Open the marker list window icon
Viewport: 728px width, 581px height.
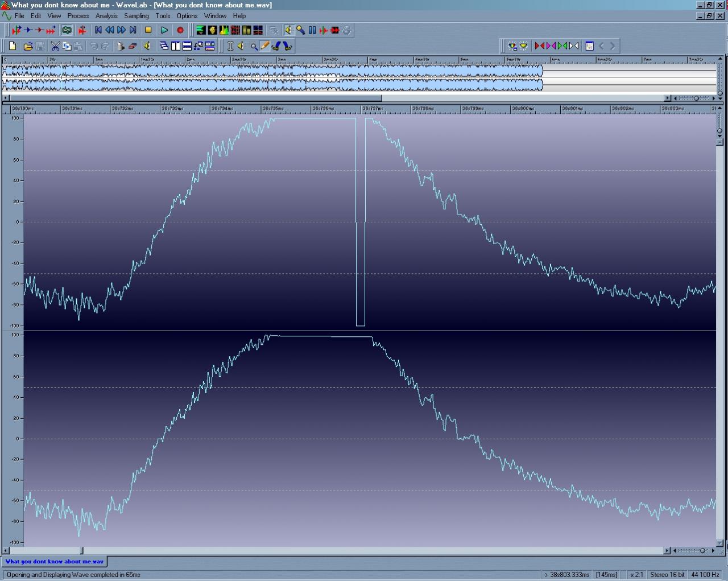pyautogui.click(x=590, y=46)
